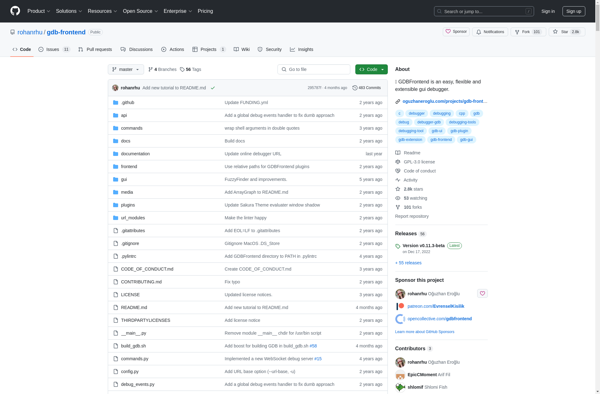This screenshot has width=600, height=394.
Task: Open the build_gdb.sh file
Action: (133, 346)
